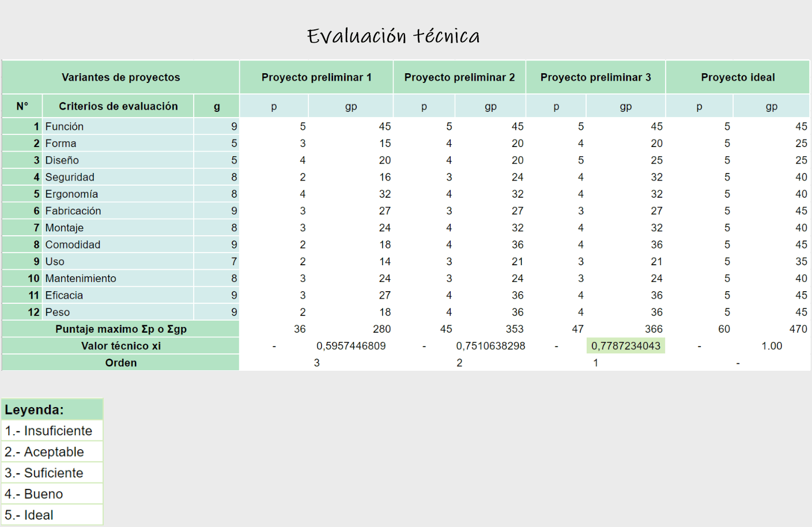Select the 'Peso' criterion cell
The image size is (812, 527).
tap(118, 312)
